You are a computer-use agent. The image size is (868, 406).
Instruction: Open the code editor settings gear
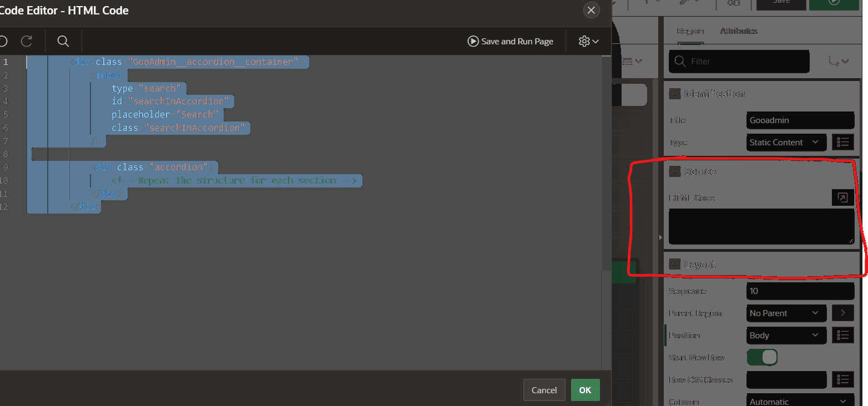584,41
